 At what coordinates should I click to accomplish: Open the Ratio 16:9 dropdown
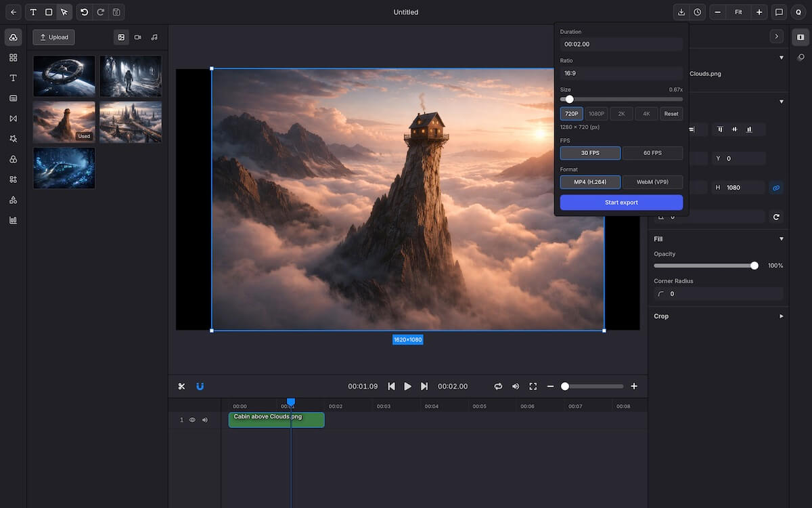621,73
